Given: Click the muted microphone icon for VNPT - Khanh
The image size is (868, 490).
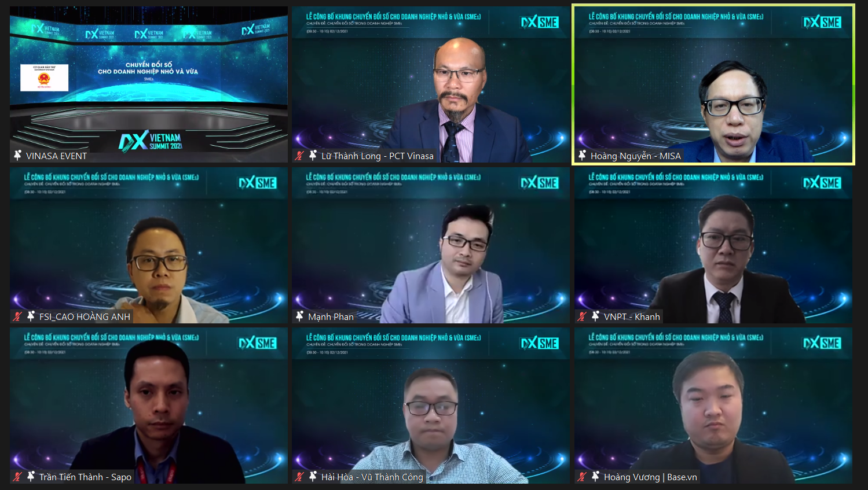Looking at the screenshot, I should (x=582, y=316).
